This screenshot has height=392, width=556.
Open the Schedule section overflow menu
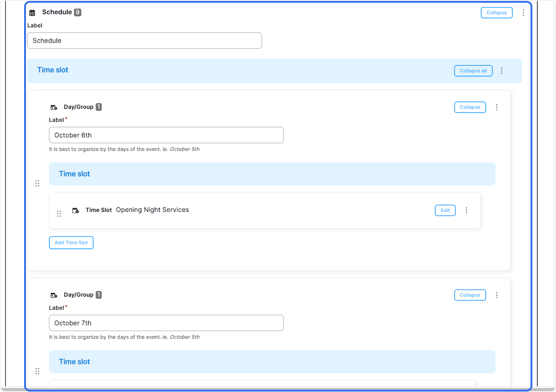click(x=523, y=12)
